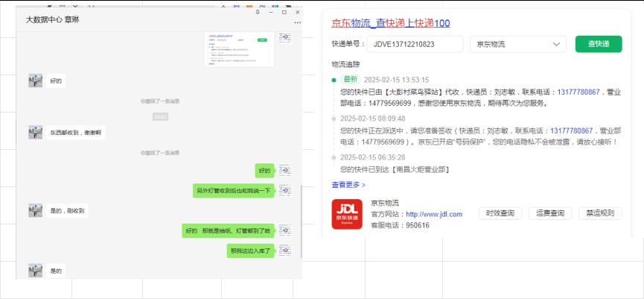Click the JDL 京东快递 logo

tap(347, 214)
